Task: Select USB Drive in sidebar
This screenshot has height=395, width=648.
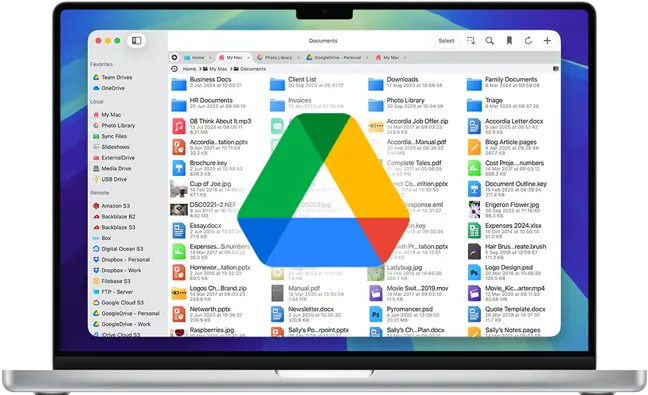Action: pyautogui.click(x=110, y=179)
